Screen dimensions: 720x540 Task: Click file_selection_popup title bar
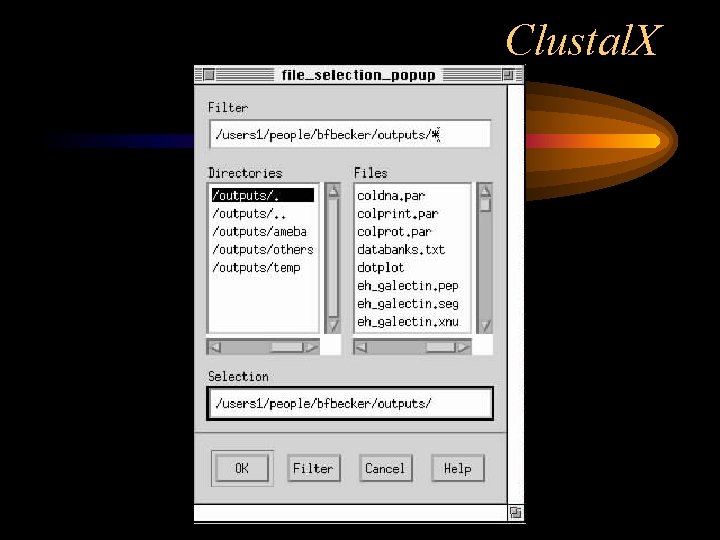tap(359, 74)
